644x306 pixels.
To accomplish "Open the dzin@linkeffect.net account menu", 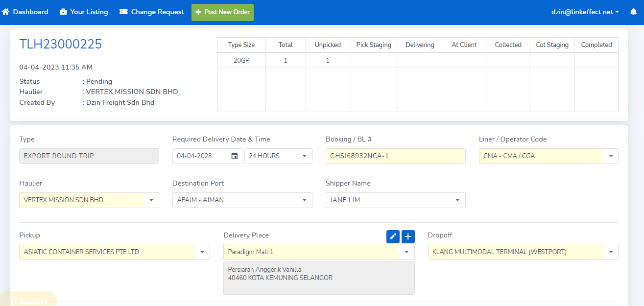I will (x=585, y=12).
